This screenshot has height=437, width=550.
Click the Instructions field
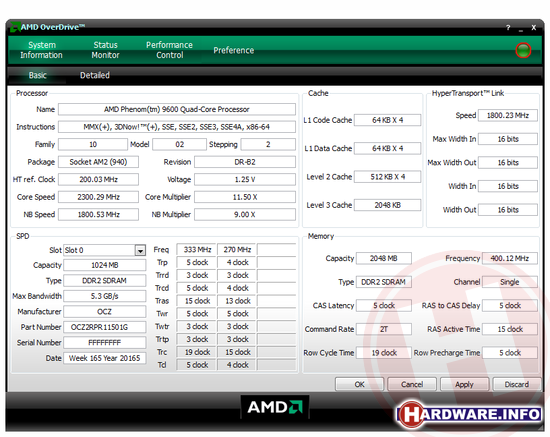(177, 127)
